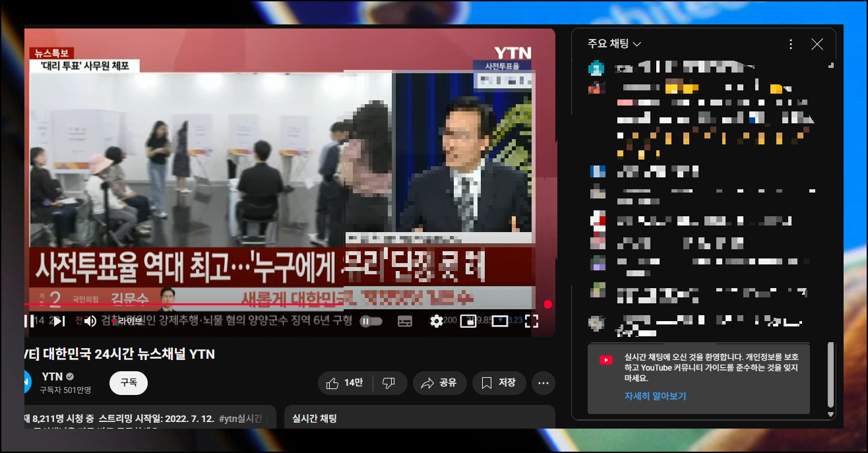Share the video via 공유
Image resolution: width=868 pixels, height=453 pixels.
click(x=439, y=382)
